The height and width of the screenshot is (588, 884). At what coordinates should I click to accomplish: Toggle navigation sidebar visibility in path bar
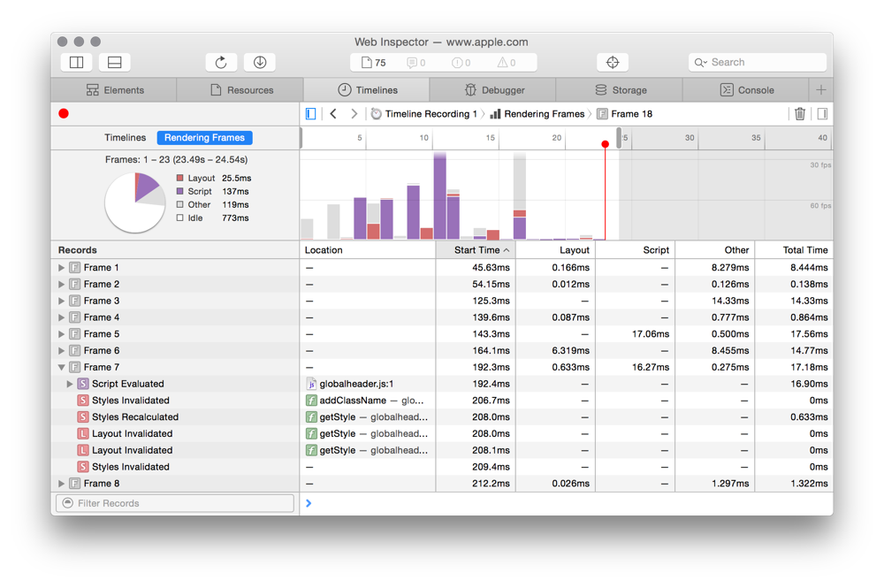coord(311,114)
